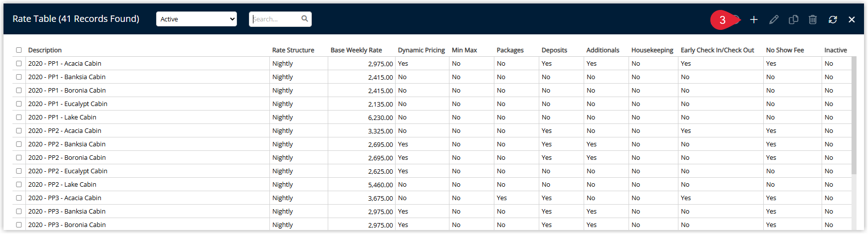Check the 2020 - PP2 - Boronia Cabin row
The height and width of the screenshot is (234, 868).
point(19,158)
